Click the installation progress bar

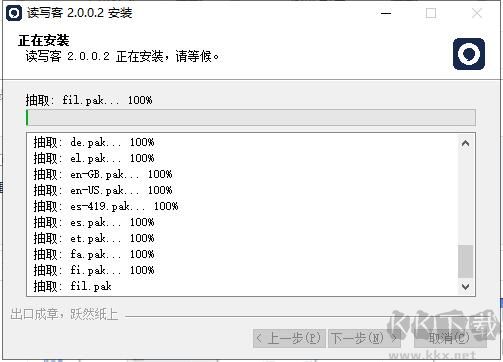(251, 118)
